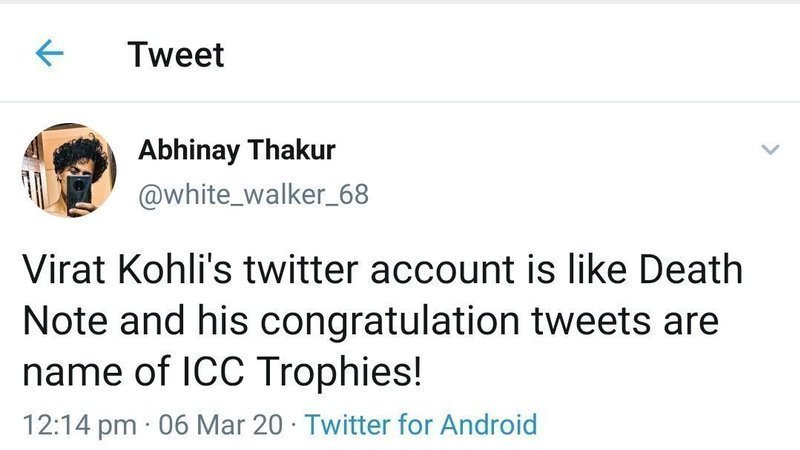Click the Tweet header title
The height and width of the screenshot is (450, 800).
(176, 55)
